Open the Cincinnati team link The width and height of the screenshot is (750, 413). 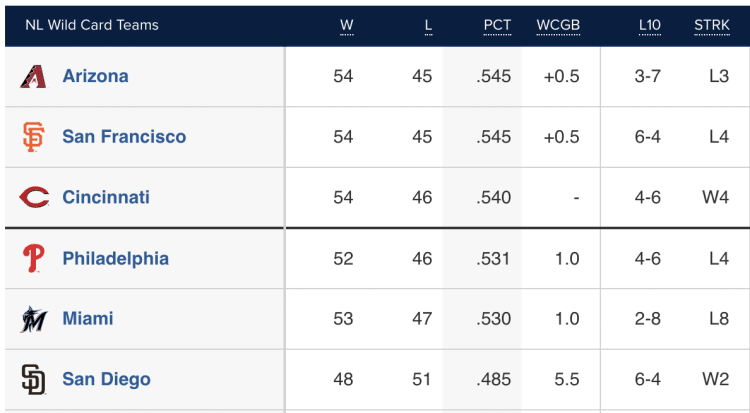tap(106, 197)
